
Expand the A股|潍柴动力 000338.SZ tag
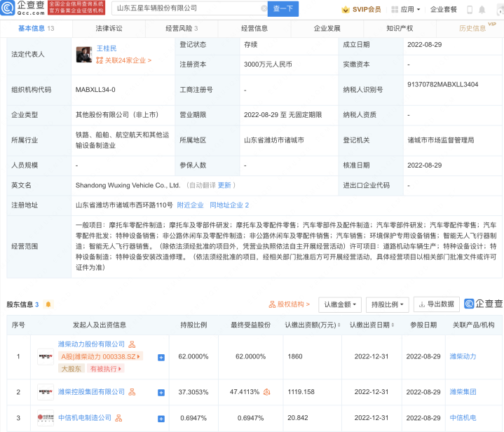[x=100, y=356]
